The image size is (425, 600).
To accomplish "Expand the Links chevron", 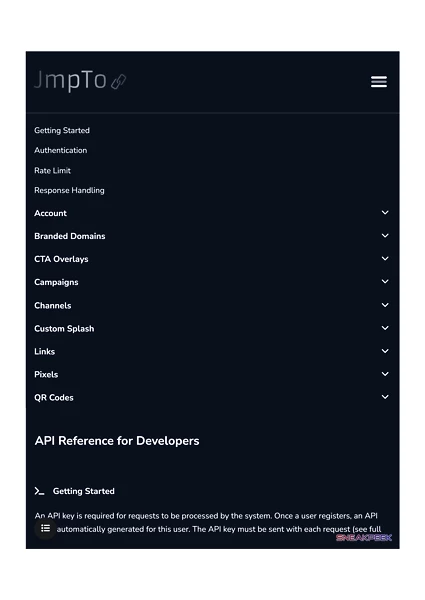I will point(385,351).
